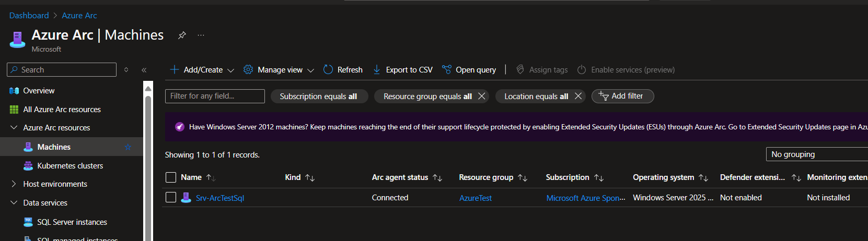The image size is (868, 241).
Task: Collapse the sidebar with double chevron icon
Action: tap(144, 70)
